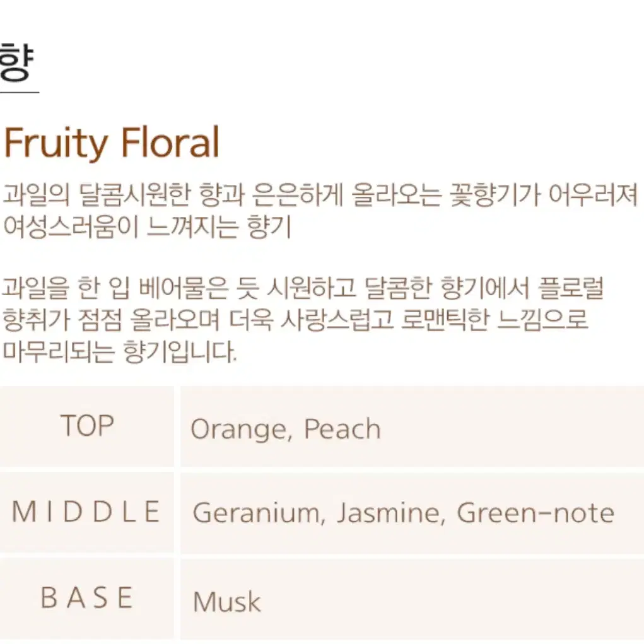Click the word Peach in top notes
The width and height of the screenshot is (644, 644).
pos(342,429)
